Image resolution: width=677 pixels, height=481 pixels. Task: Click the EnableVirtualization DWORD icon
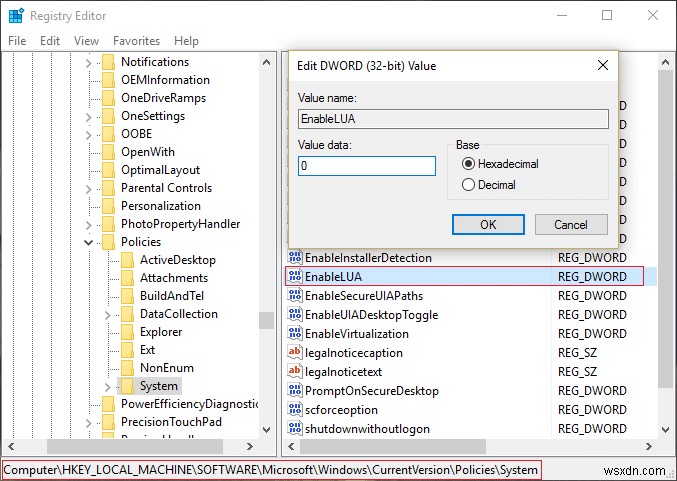pyautogui.click(x=295, y=333)
